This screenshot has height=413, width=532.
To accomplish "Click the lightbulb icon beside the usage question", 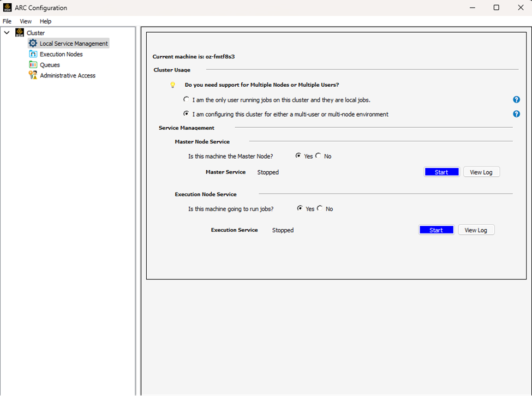I will 173,85.
